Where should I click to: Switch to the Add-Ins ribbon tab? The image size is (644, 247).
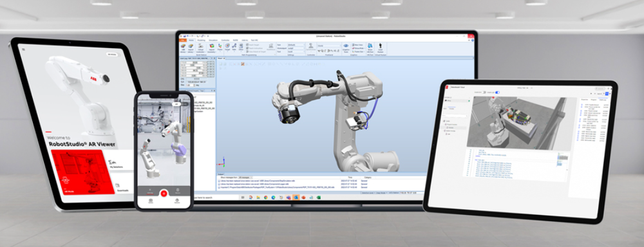coord(244,41)
